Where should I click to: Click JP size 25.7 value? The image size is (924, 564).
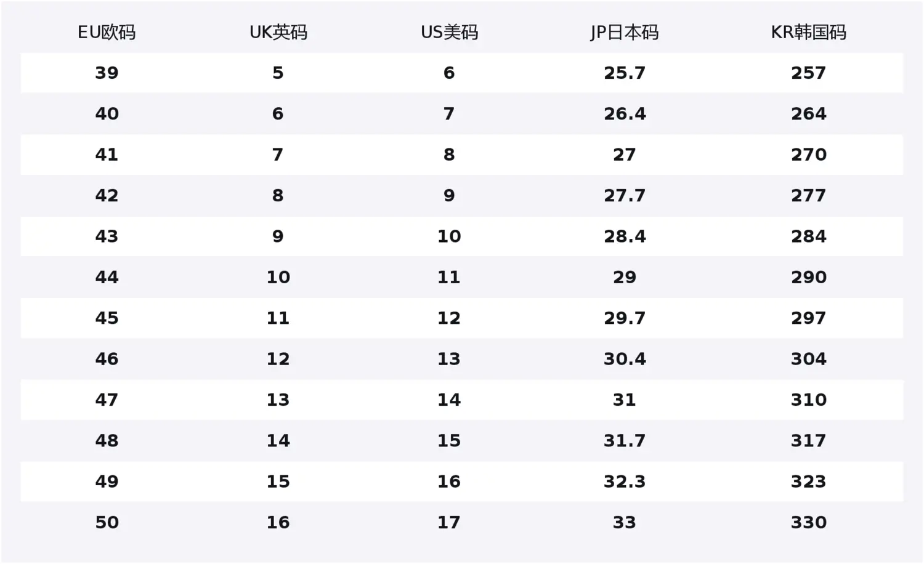pyautogui.click(x=624, y=73)
